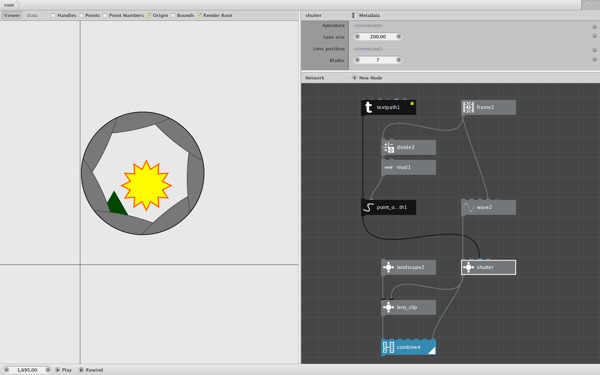Click the Blades value field showing 7

378,60
